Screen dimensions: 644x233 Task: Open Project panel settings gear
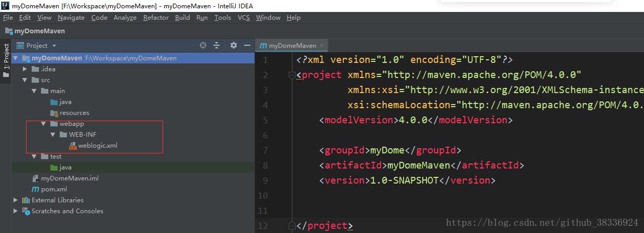click(x=233, y=46)
